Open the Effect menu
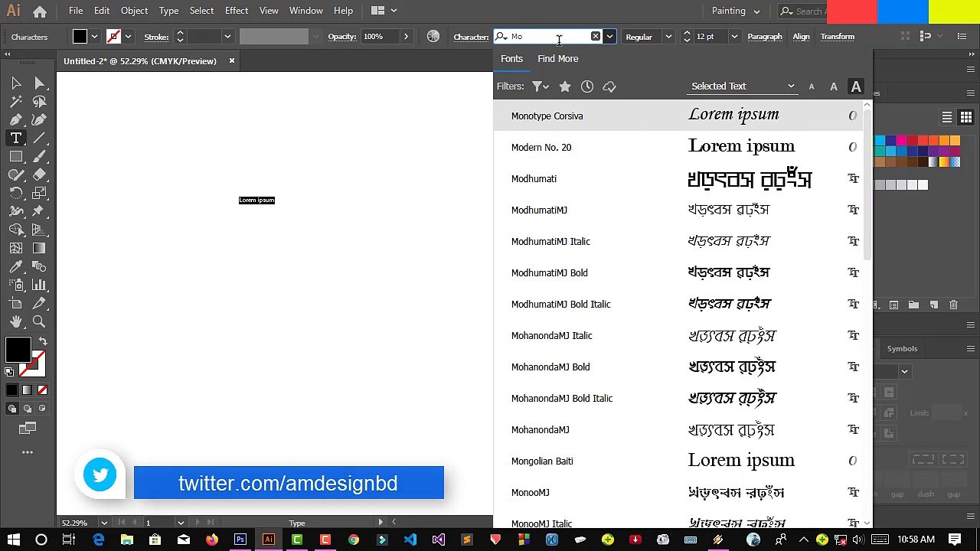 237,11
